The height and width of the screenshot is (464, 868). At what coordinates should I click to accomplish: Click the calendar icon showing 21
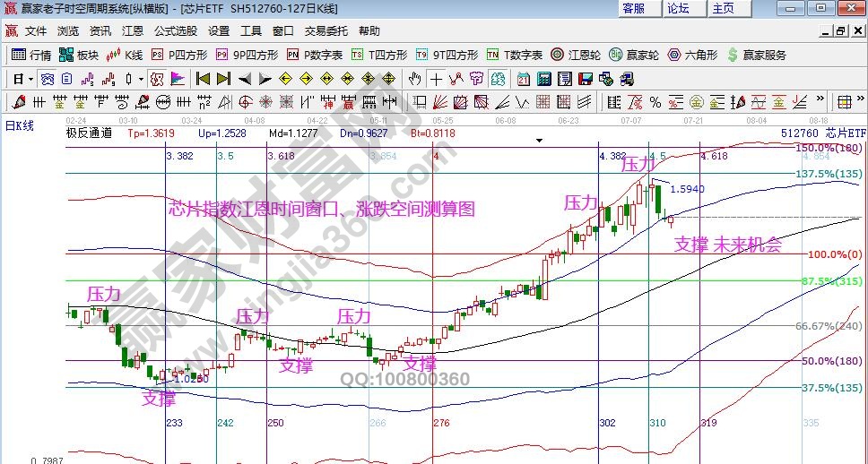coord(524,79)
